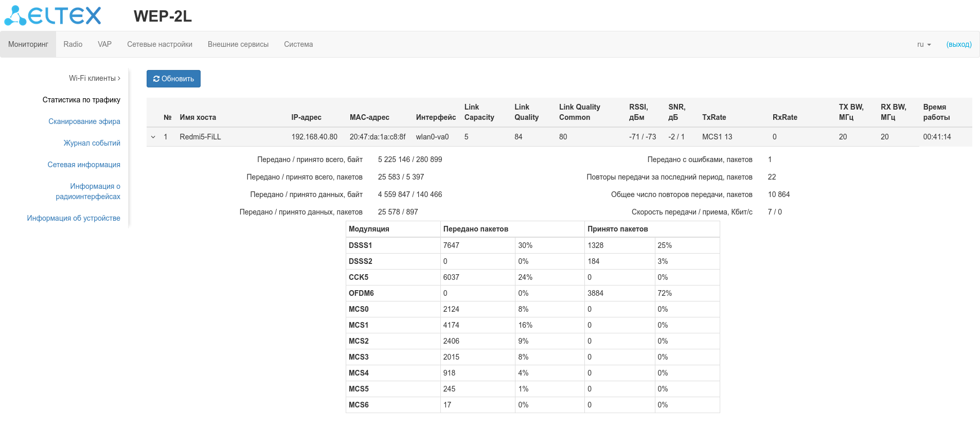
Task: Open Внешние сервисы tab
Action: tap(238, 44)
